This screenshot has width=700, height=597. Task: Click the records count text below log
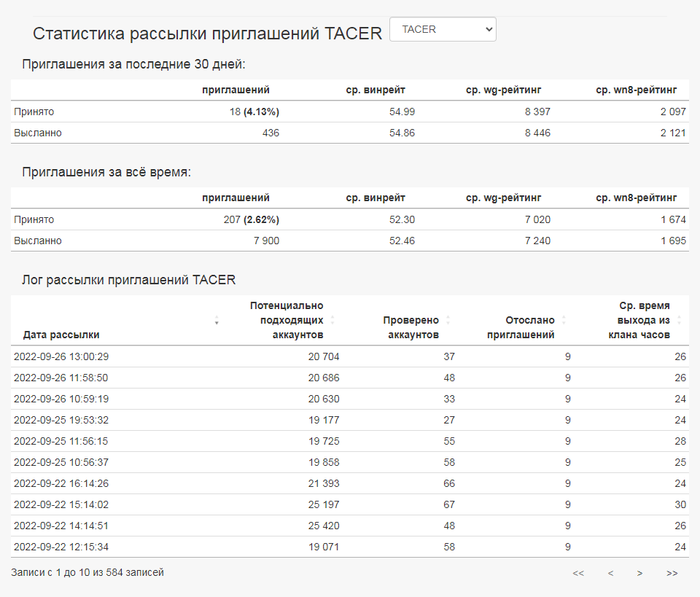click(87, 573)
